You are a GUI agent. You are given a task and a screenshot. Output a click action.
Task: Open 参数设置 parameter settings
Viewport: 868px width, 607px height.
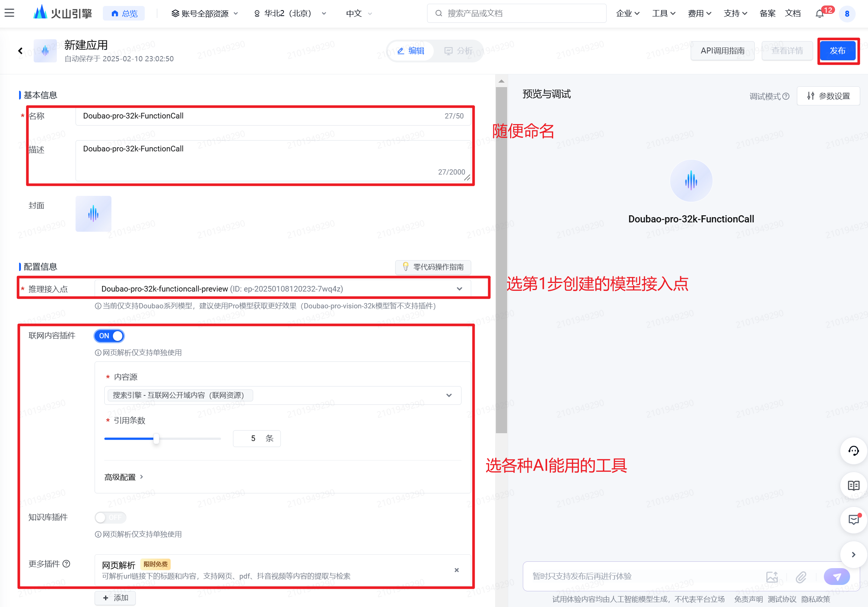pos(828,96)
